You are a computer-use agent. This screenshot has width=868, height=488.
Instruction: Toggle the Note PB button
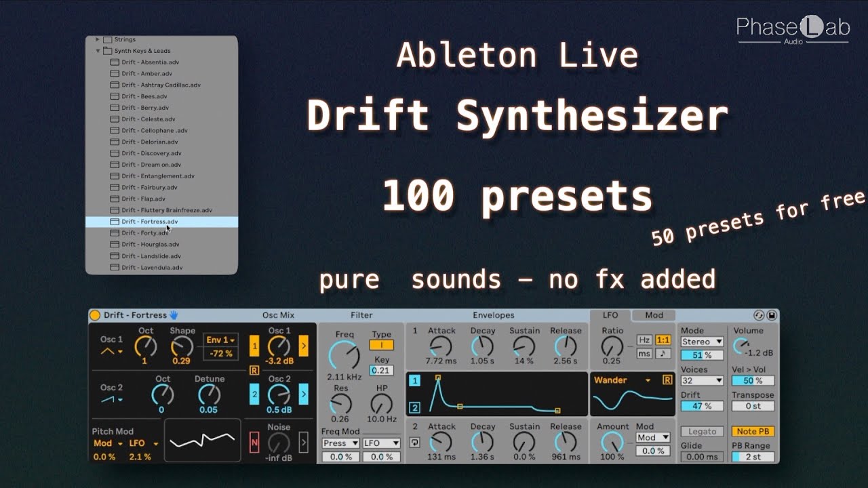point(753,431)
